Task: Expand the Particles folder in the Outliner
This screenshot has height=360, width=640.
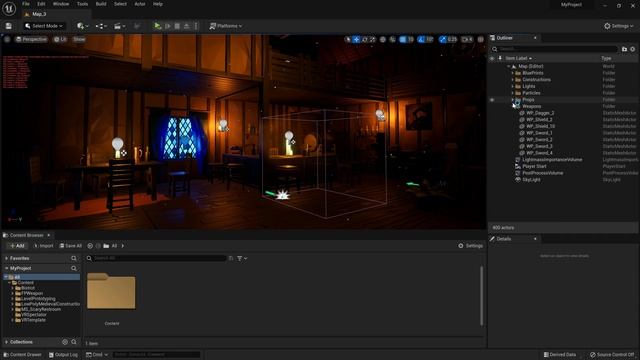Action: 513,93
